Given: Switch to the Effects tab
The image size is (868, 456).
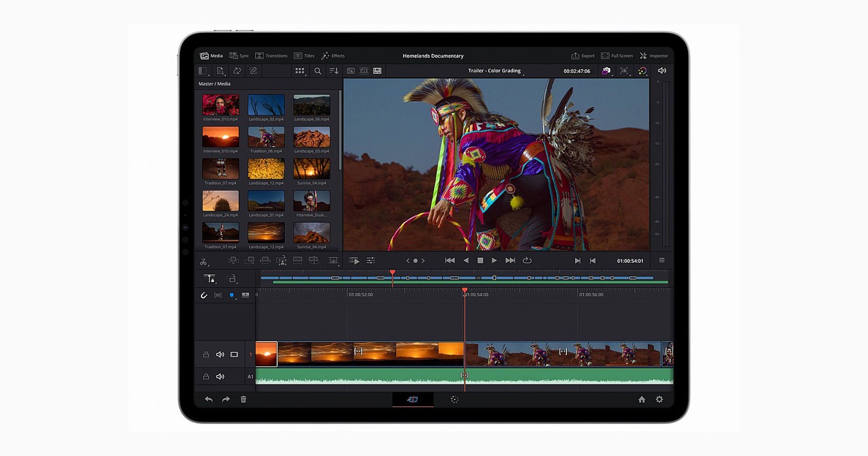Looking at the screenshot, I should click(333, 55).
